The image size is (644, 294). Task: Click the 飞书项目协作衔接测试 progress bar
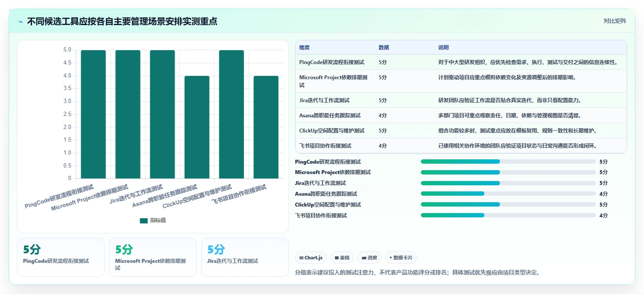tap(508, 215)
